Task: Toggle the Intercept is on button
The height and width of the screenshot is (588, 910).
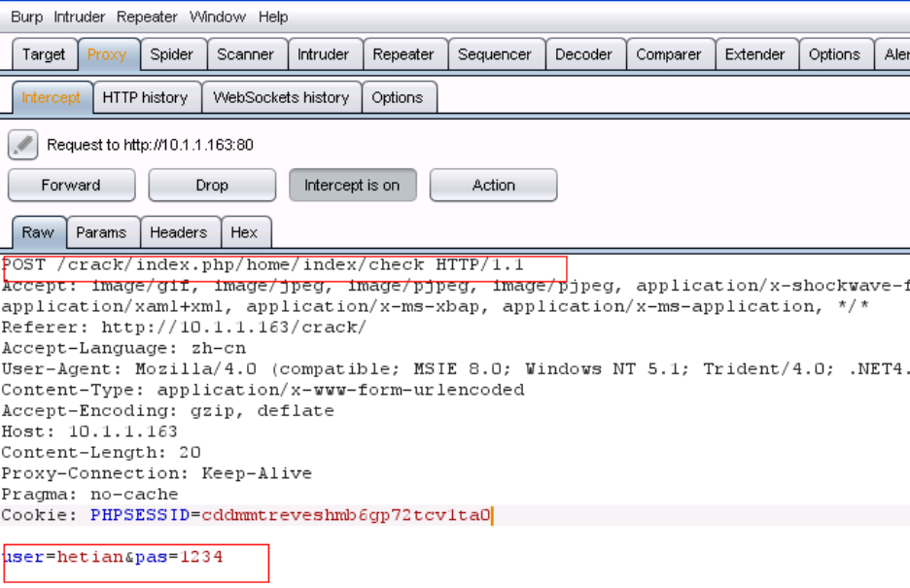Action: click(x=352, y=185)
